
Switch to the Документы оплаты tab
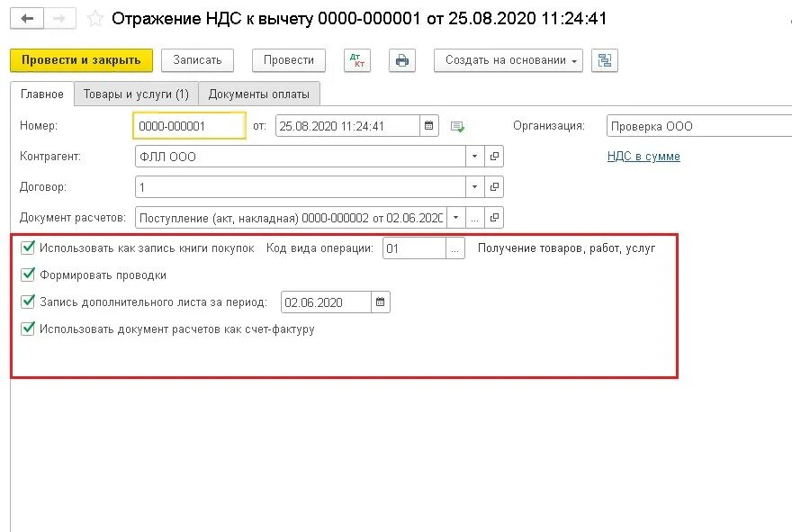click(x=259, y=94)
